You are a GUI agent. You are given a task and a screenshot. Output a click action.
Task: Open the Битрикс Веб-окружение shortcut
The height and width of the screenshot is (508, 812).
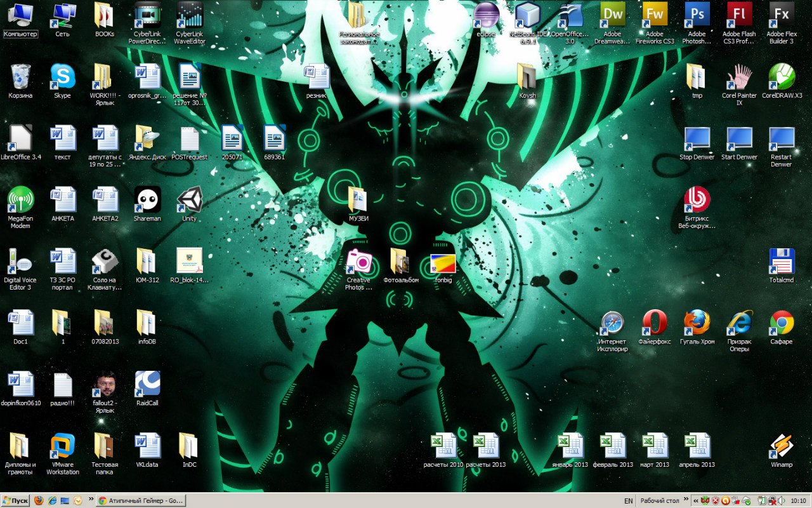click(697, 208)
